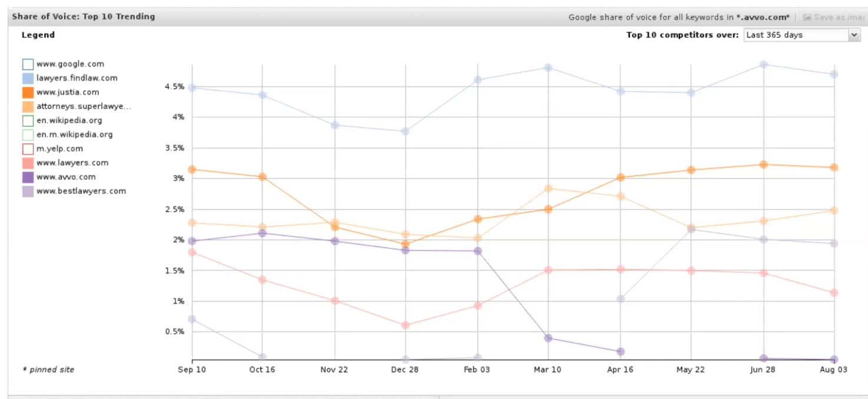This screenshot has height=399, width=868.
Task: Toggle the www.google.com legend checkbox
Action: (28, 64)
